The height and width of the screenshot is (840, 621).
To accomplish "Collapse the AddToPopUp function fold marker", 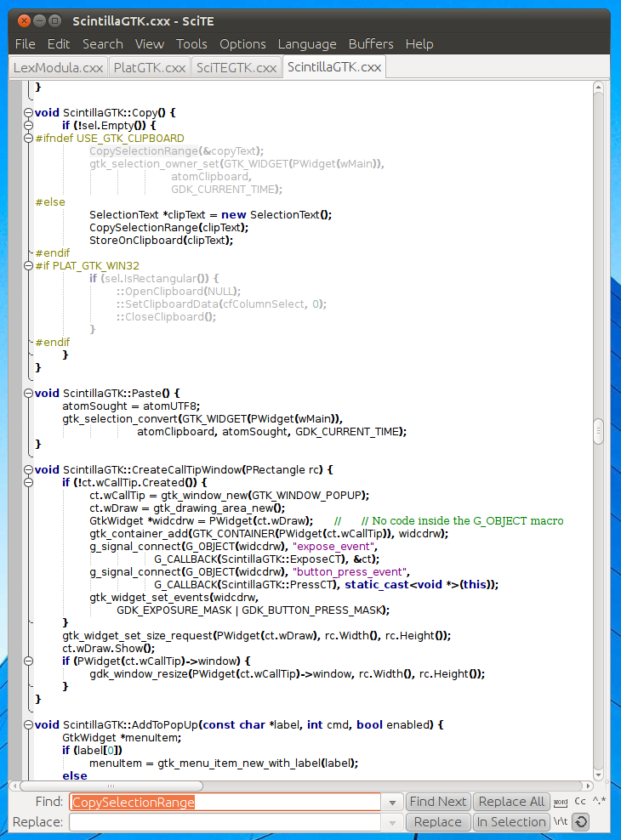I will [x=28, y=724].
